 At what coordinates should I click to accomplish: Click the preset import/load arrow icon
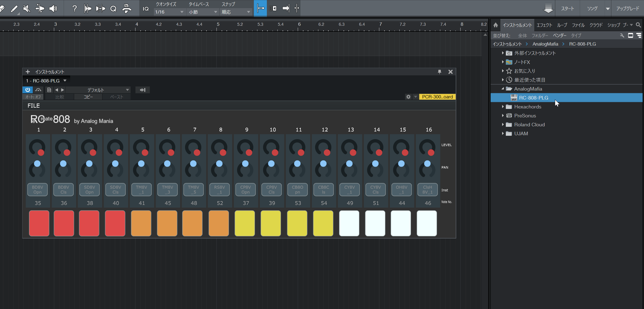coord(143,90)
